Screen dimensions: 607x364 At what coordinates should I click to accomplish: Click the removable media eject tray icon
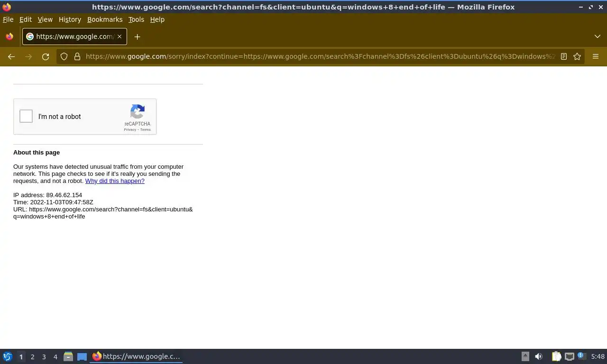pos(525,356)
